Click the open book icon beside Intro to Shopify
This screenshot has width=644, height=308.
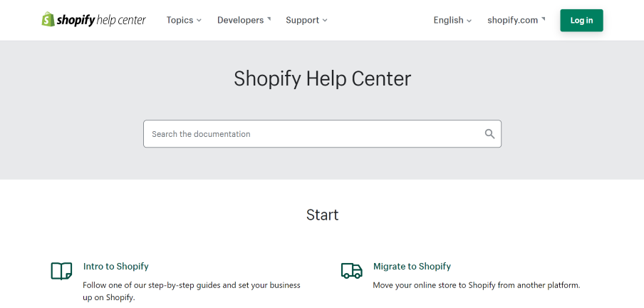(x=61, y=271)
